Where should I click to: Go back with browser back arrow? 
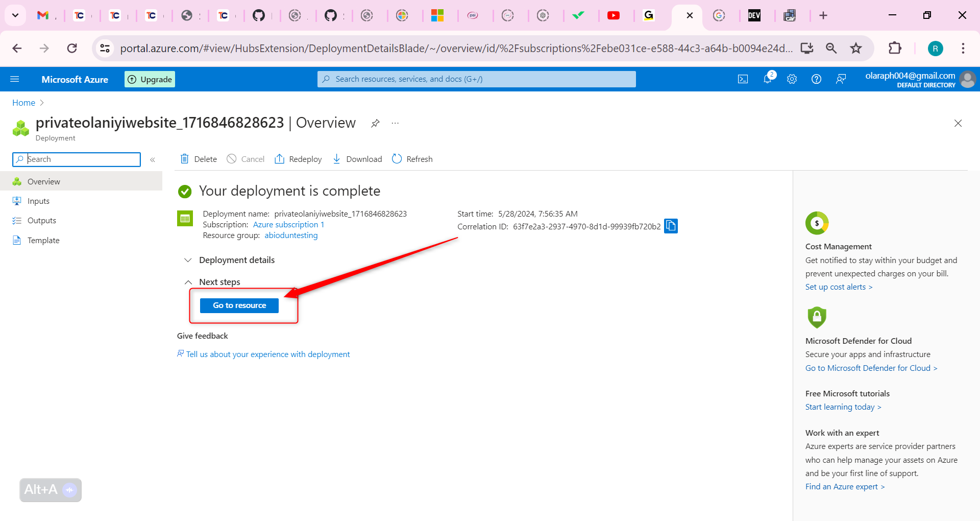(17, 49)
